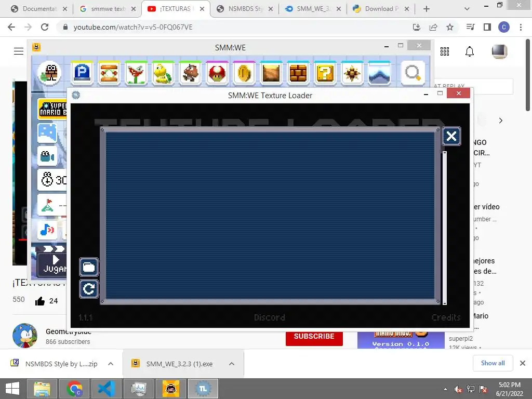532x399 pixels.
Task: Open the Super Mario Bros game style selector
Action: point(52,109)
